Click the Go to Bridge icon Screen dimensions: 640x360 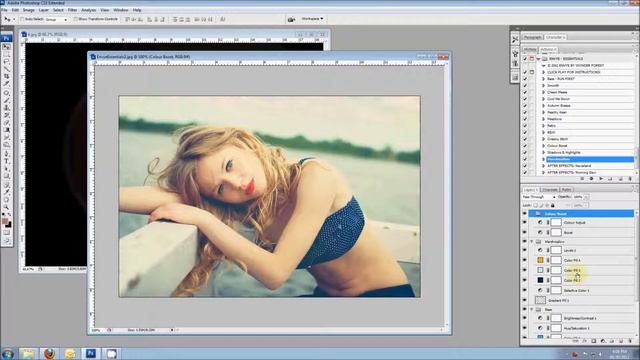coord(291,19)
